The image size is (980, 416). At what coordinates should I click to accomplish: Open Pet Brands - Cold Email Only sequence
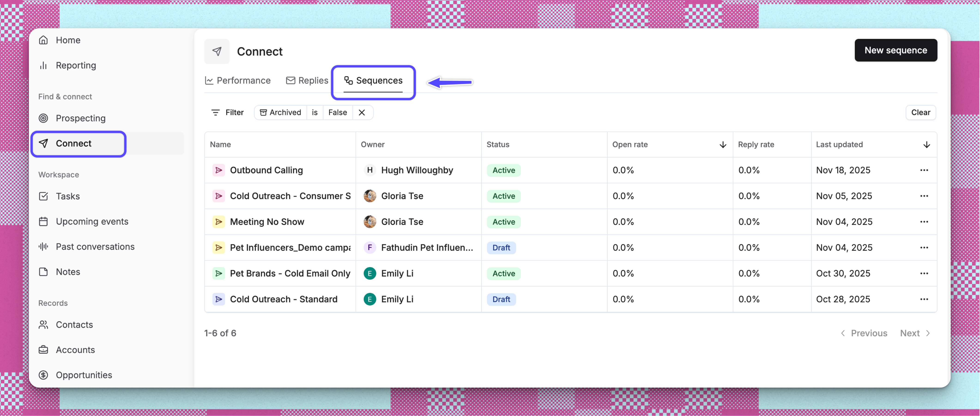290,274
